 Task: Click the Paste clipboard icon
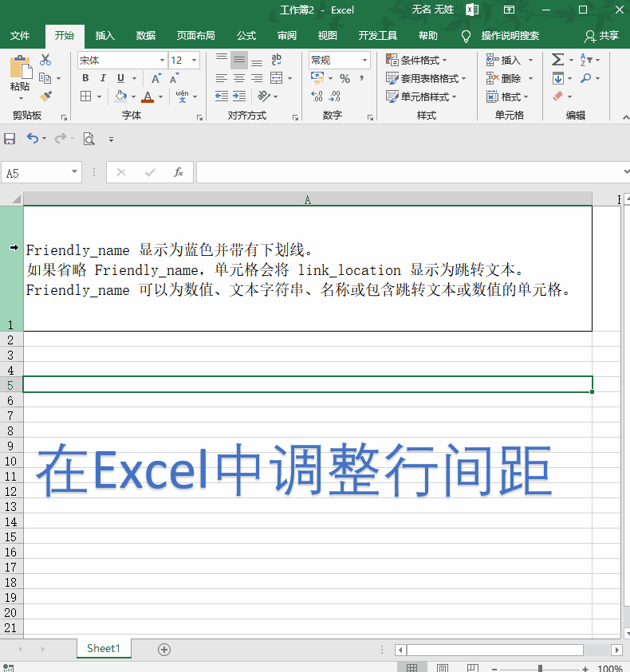click(x=20, y=68)
